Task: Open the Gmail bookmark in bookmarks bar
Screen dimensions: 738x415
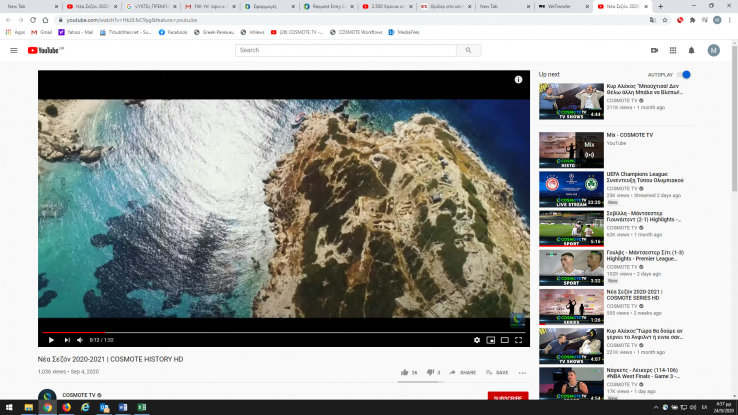Action: 41,32
